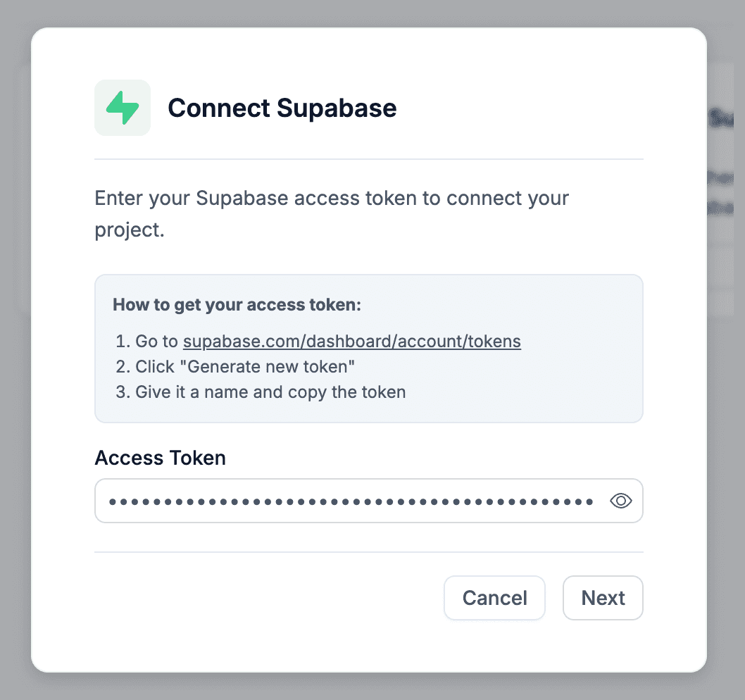Click the How to get your access token box

pyautogui.click(x=368, y=348)
